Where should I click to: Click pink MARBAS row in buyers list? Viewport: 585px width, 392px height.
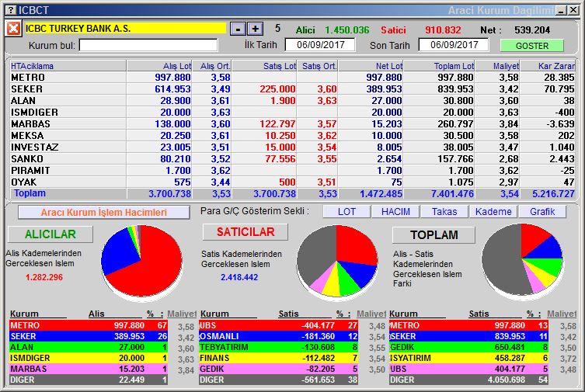(89, 369)
